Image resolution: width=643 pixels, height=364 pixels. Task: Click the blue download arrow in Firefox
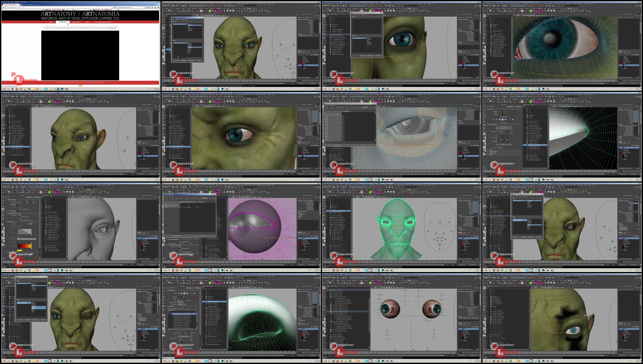pos(152,7)
